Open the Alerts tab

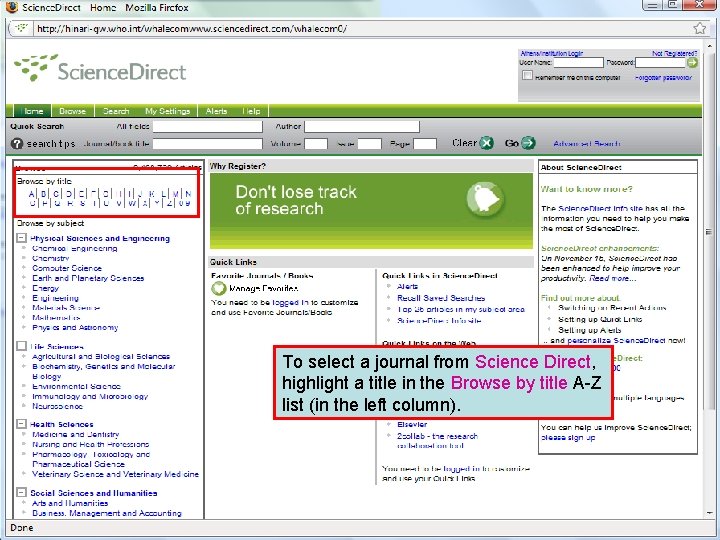click(216, 111)
